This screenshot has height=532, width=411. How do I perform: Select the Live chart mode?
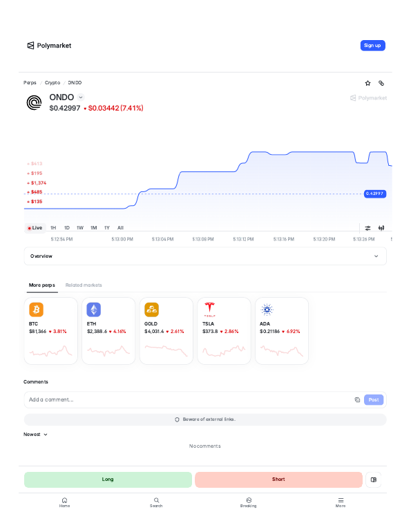coord(35,228)
